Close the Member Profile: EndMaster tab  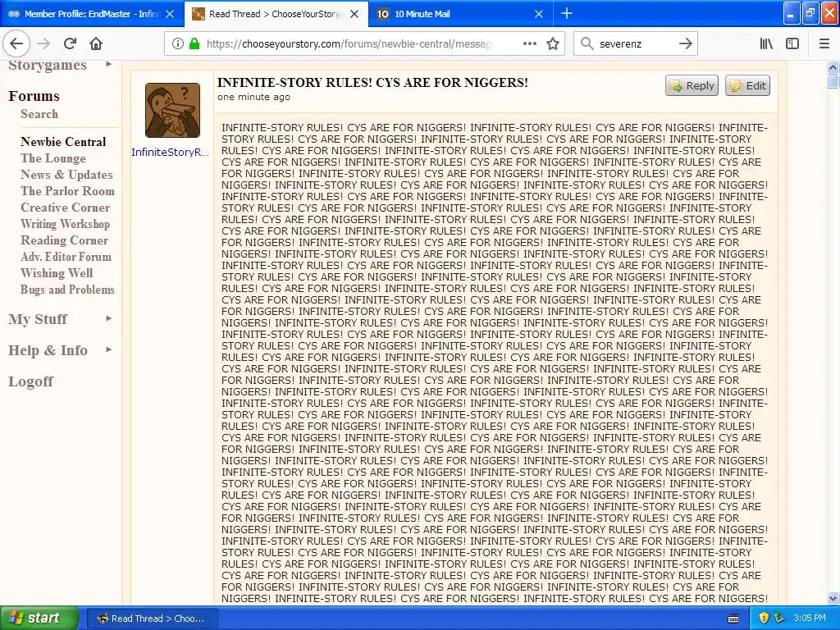click(x=170, y=14)
